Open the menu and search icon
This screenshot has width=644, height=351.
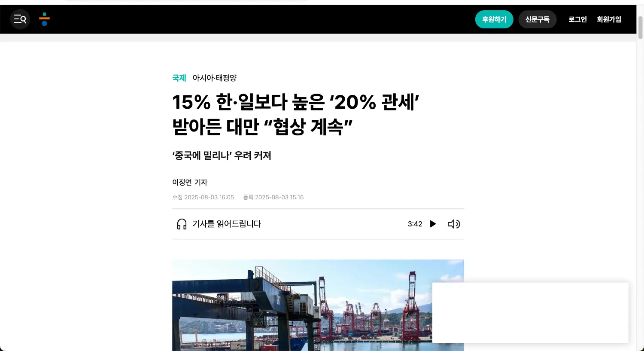click(20, 19)
